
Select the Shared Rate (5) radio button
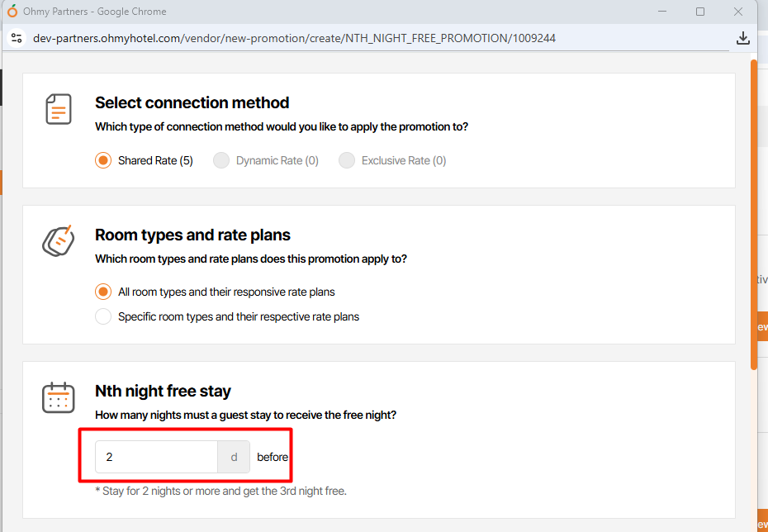pos(103,160)
